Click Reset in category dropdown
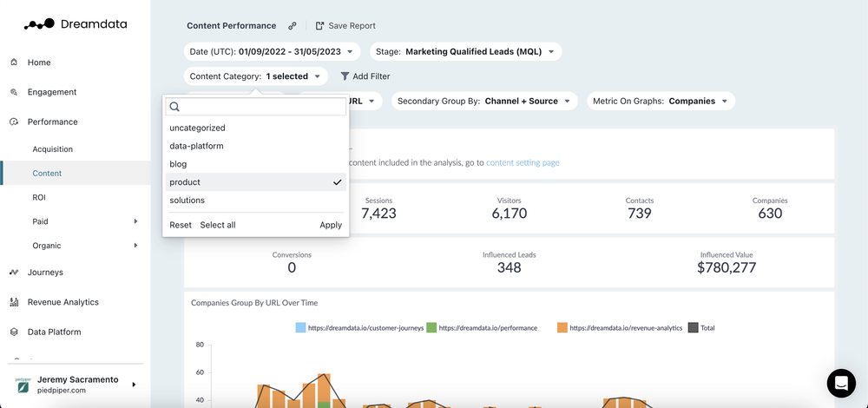Viewport: 868px width, 408px height. [x=181, y=225]
